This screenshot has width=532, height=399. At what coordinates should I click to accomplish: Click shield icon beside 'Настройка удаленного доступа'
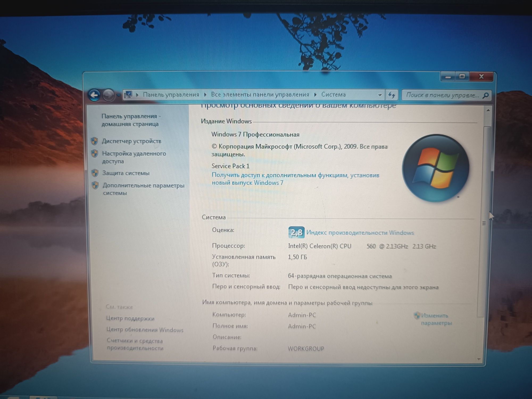point(95,153)
